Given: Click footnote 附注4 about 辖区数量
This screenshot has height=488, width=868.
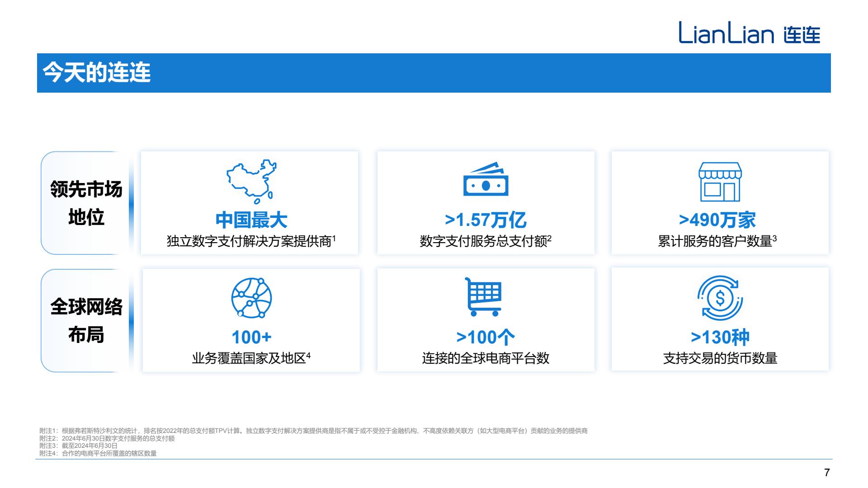Looking at the screenshot, I should click(x=98, y=453).
